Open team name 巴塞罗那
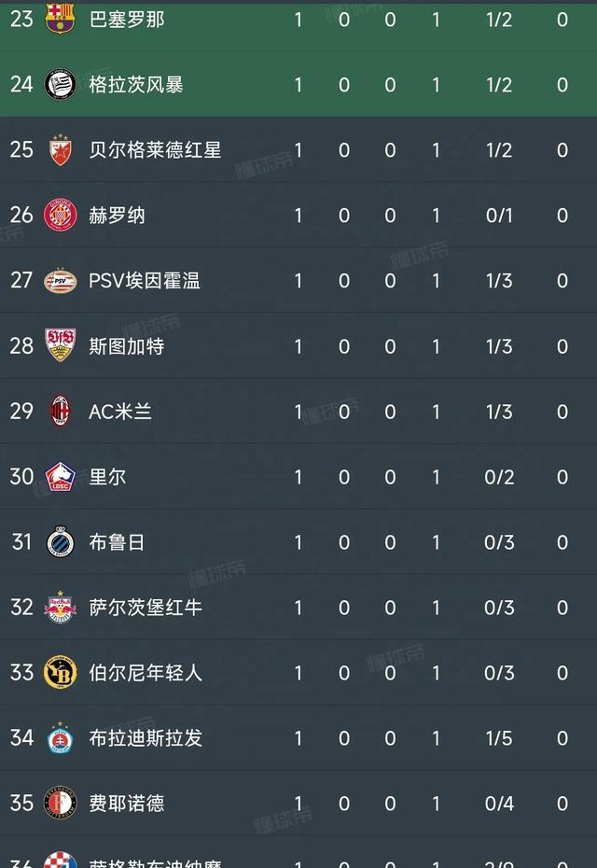 point(126,19)
